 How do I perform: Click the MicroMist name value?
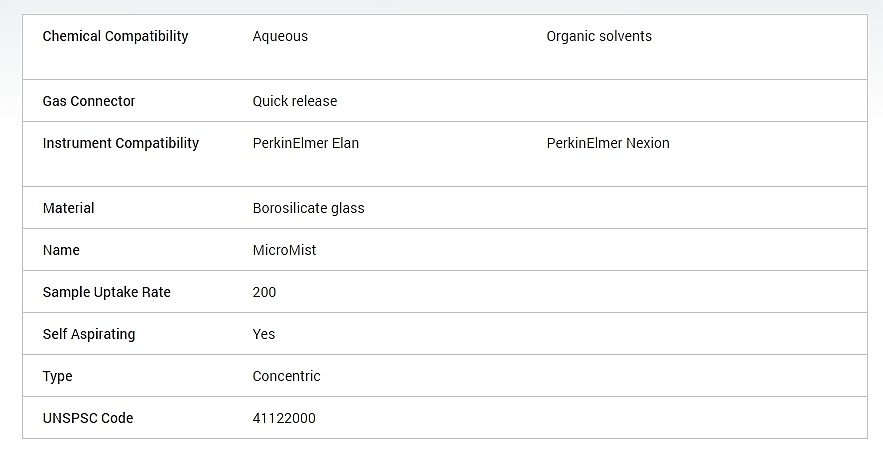coord(284,251)
